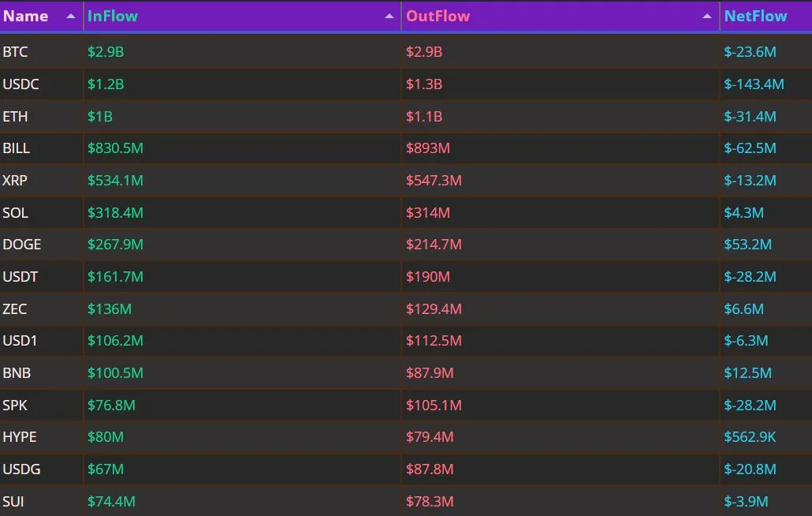The image size is (812, 516).
Task: Open the BNB token entry
Action: coord(17,372)
